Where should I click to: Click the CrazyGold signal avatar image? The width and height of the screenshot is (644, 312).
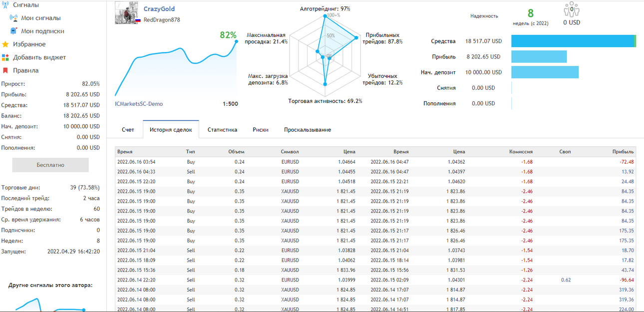pyautogui.click(x=127, y=12)
